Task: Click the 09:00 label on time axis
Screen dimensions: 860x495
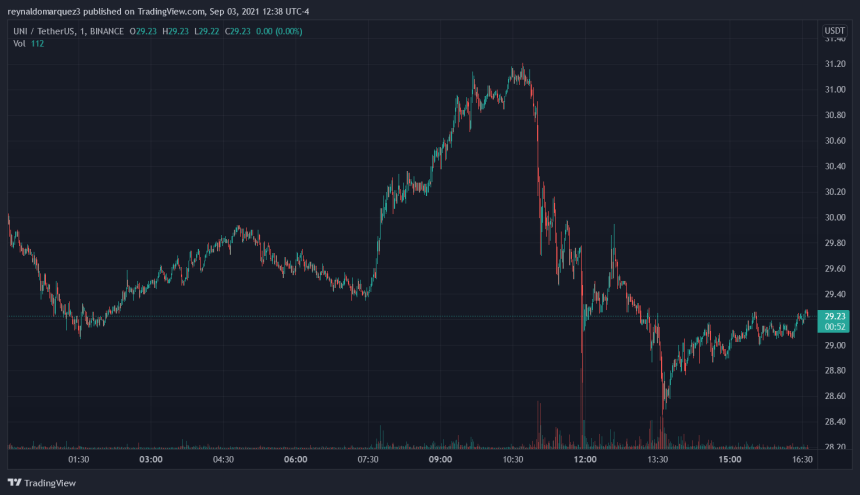Action: point(440,460)
